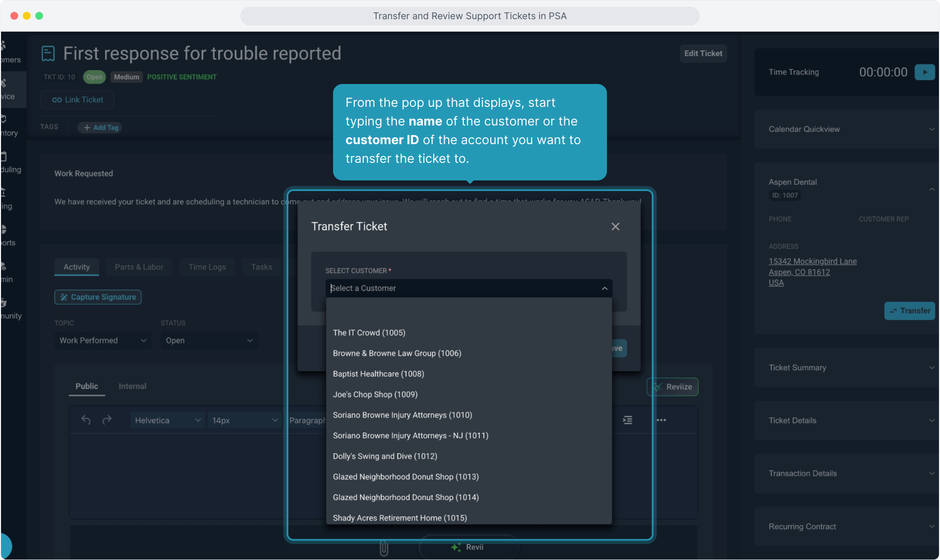Switch to the Parts & Labor tab
Image resolution: width=940 pixels, height=560 pixels.
tap(139, 267)
